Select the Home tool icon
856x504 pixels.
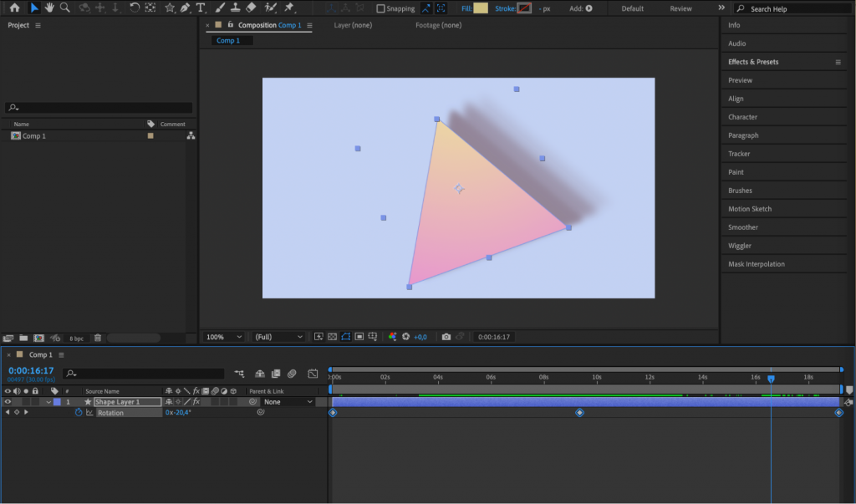[15, 8]
